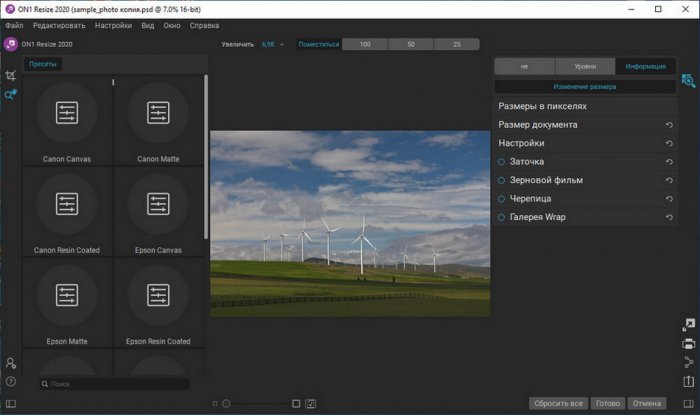
Task: Click the Share icon
Action: click(688, 362)
